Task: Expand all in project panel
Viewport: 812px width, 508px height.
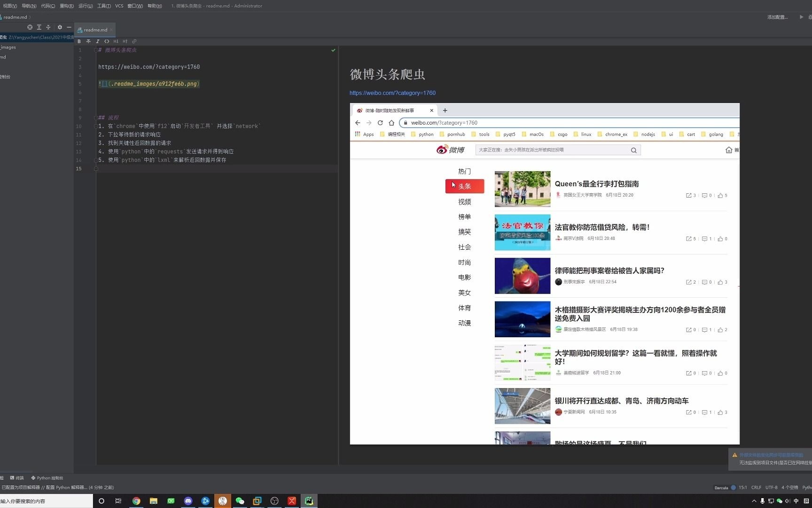Action: (x=39, y=27)
